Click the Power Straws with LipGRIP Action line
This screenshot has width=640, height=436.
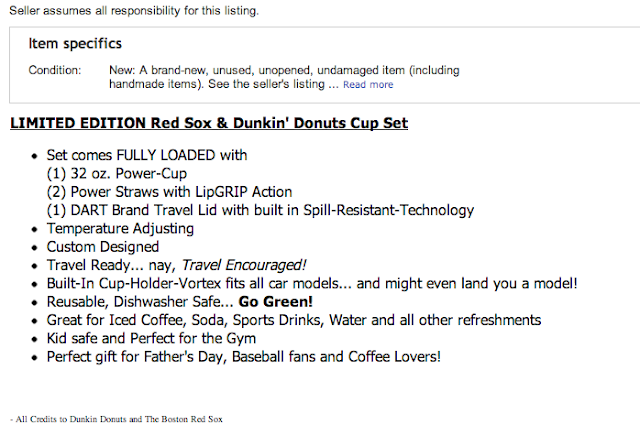tap(169, 191)
